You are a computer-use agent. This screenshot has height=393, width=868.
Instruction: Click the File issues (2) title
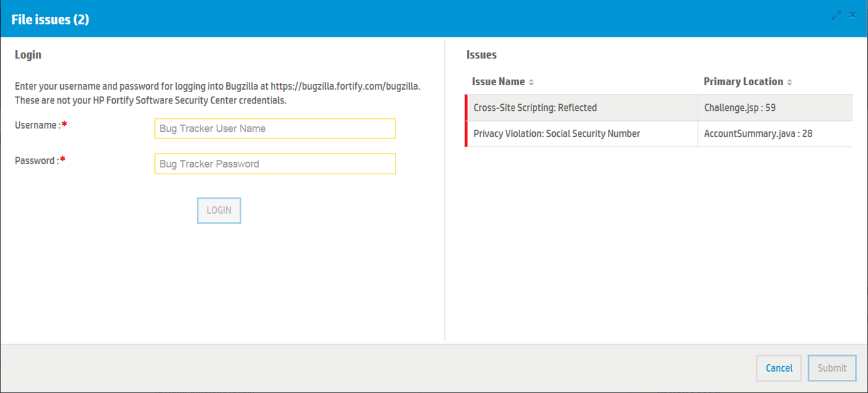[50, 19]
